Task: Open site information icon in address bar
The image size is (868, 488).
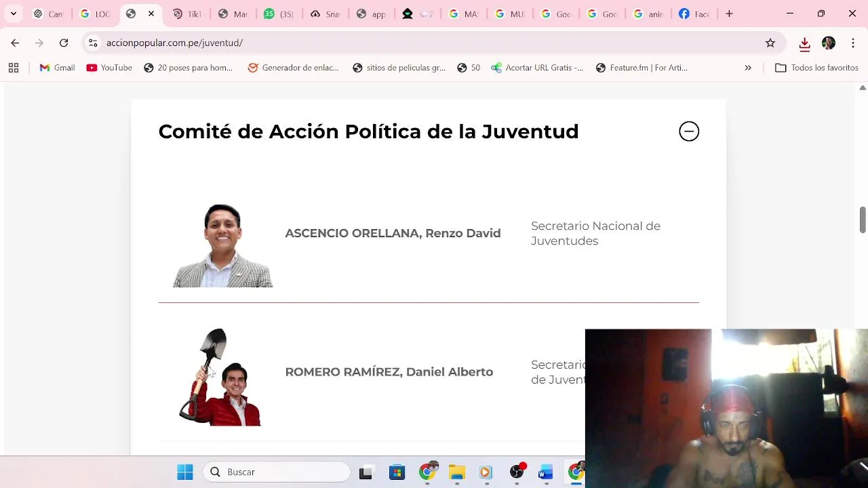Action: click(93, 43)
